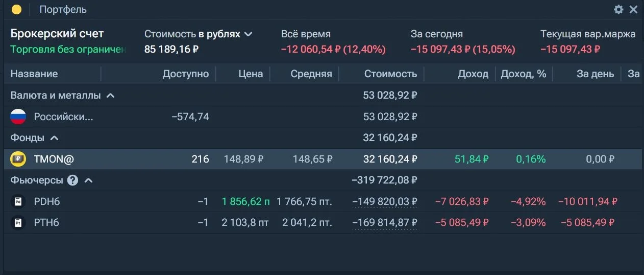644x275 pixels.
Task: Sort by the 'Доход, %' column header
Action: (524, 74)
